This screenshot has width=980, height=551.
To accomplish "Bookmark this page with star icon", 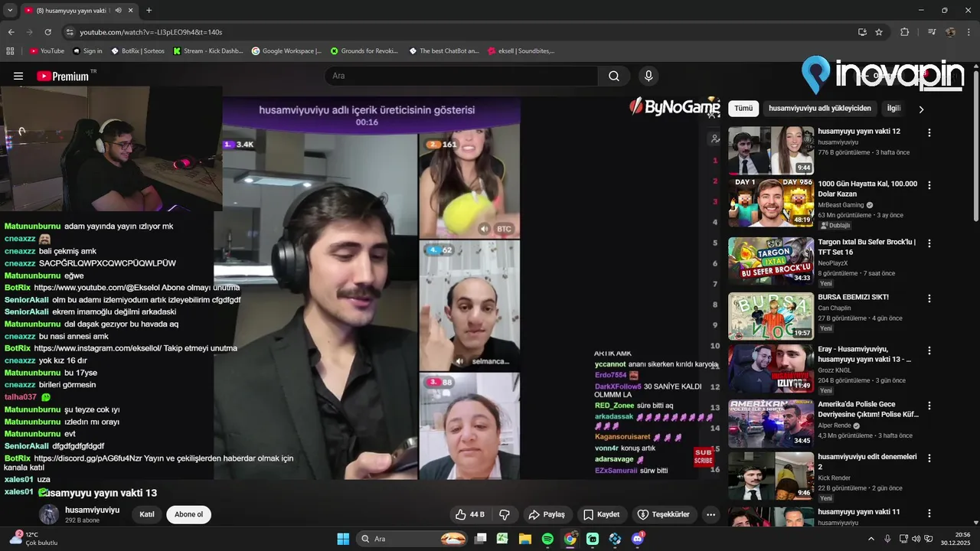I will click(x=879, y=32).
